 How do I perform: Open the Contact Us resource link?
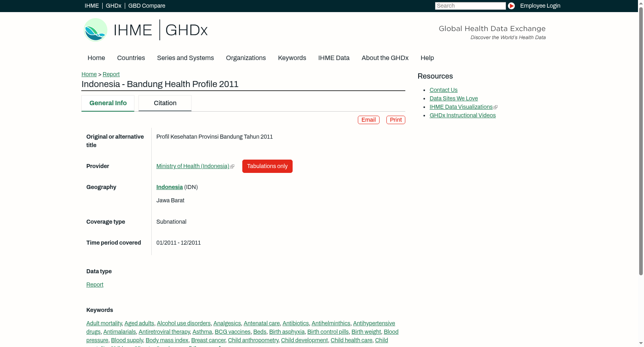coord(444,90)
